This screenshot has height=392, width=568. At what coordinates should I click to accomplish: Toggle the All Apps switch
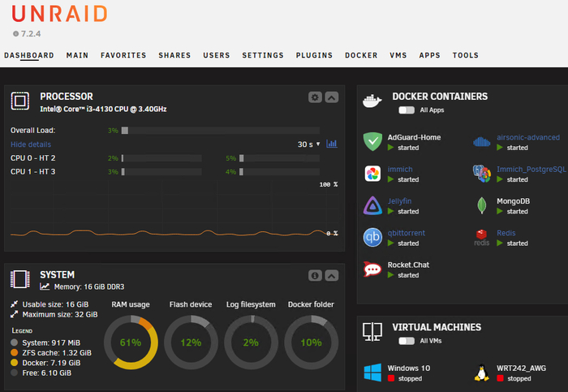point(406,110)
